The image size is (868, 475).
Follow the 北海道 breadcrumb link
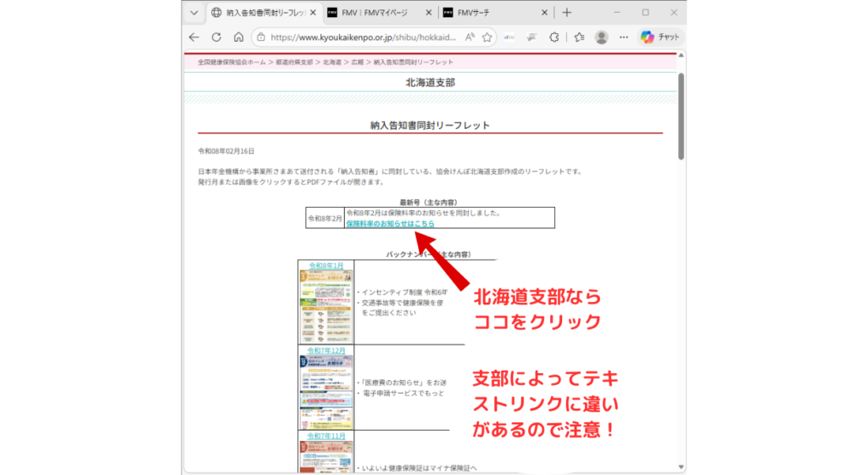coord(332,62)
